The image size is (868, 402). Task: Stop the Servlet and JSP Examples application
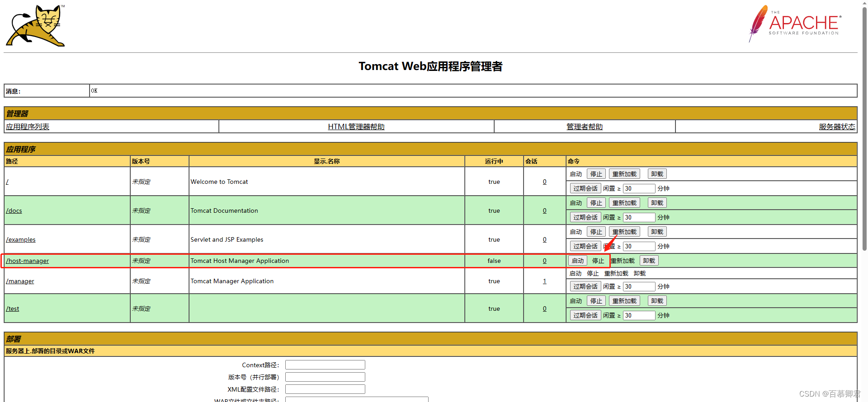click(x=596, y=232)
